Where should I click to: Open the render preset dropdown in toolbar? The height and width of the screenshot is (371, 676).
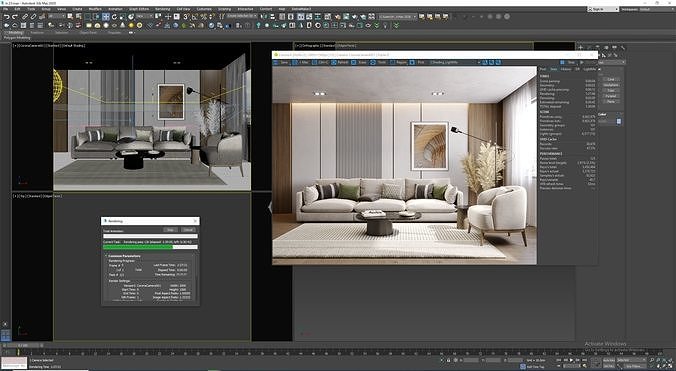397,16
